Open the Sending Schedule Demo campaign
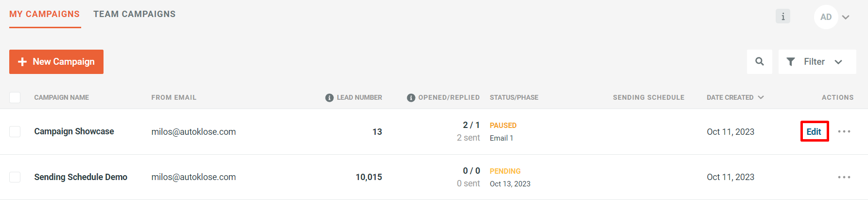Viewport: 868px width, 200px height. click(81, 177)
